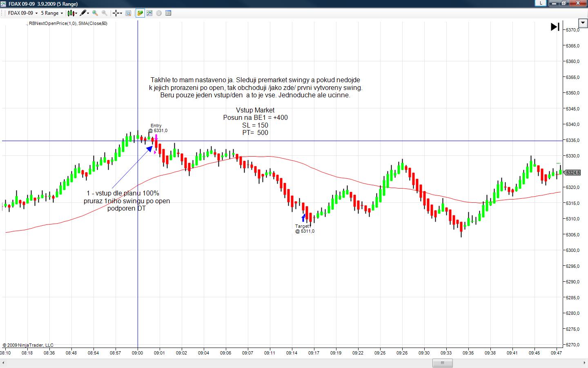Click the 5335,0 price axis label
The image size is (588, 368).
[x=573, y=140]
